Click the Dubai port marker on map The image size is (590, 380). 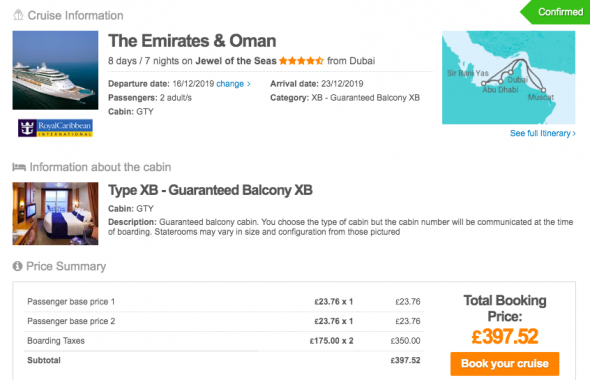coord(511,72)
